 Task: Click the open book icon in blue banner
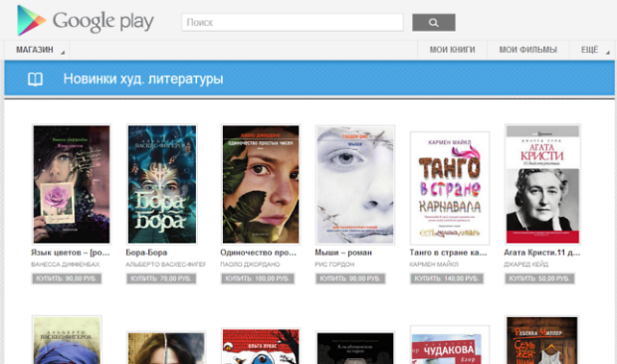[36, 79]
